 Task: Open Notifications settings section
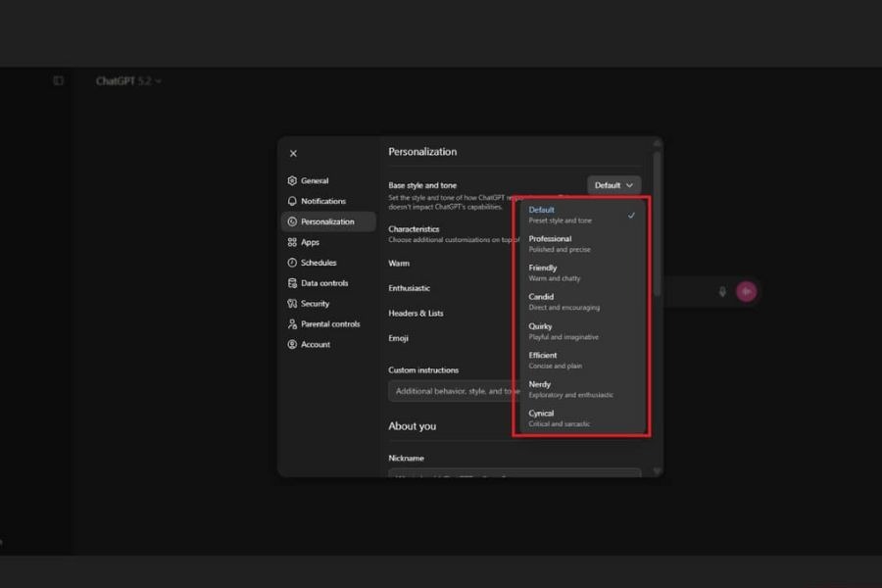pos(322,202)
